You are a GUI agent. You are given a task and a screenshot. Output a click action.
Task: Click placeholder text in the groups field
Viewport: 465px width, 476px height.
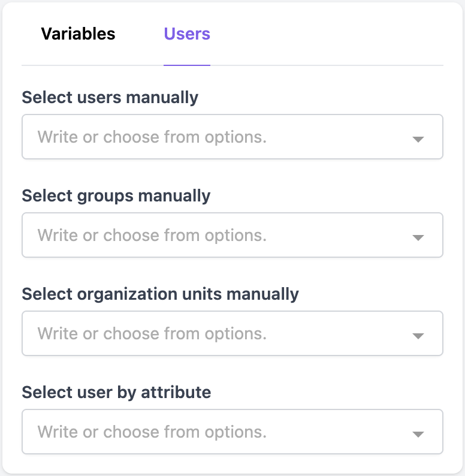[x=152, y=236]
